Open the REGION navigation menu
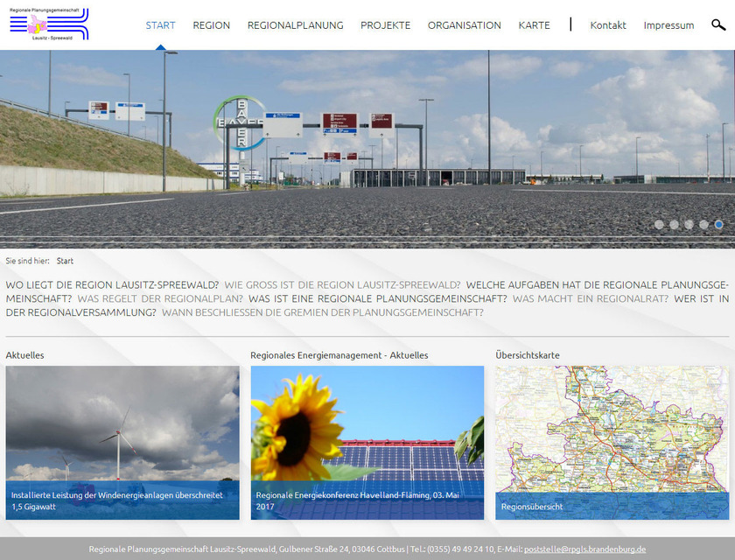Viewport: 735px width, 560px height. (x=211, y=25)
